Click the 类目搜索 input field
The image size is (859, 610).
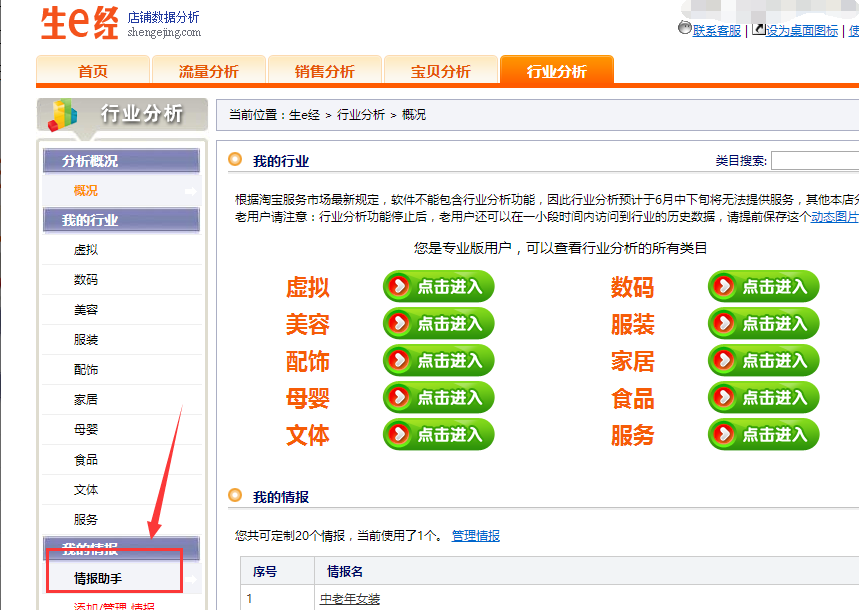click(x=814, y=161)
